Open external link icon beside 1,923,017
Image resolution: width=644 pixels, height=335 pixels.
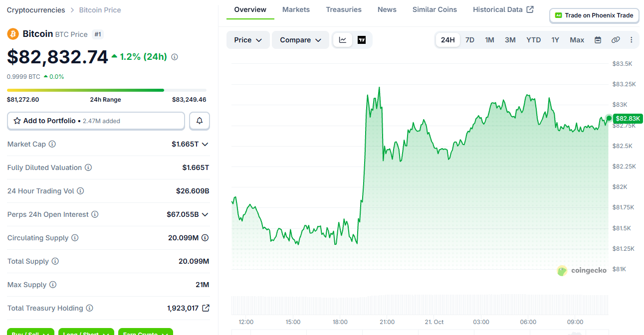click(206, 308)
